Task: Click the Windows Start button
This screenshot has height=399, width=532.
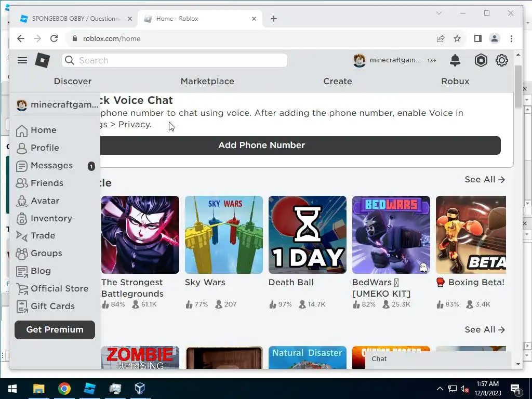Action: pyautogui.click(x=12, y=389)
